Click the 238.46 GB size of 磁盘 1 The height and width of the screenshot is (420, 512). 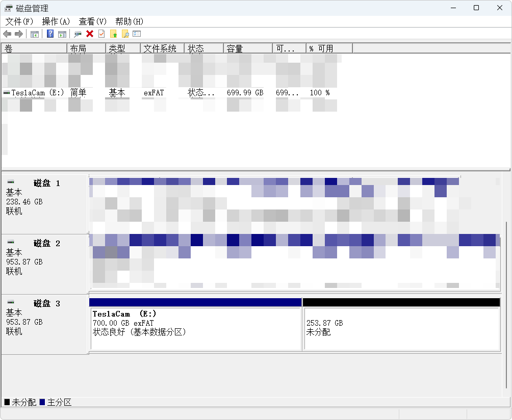tap(24, 202)
